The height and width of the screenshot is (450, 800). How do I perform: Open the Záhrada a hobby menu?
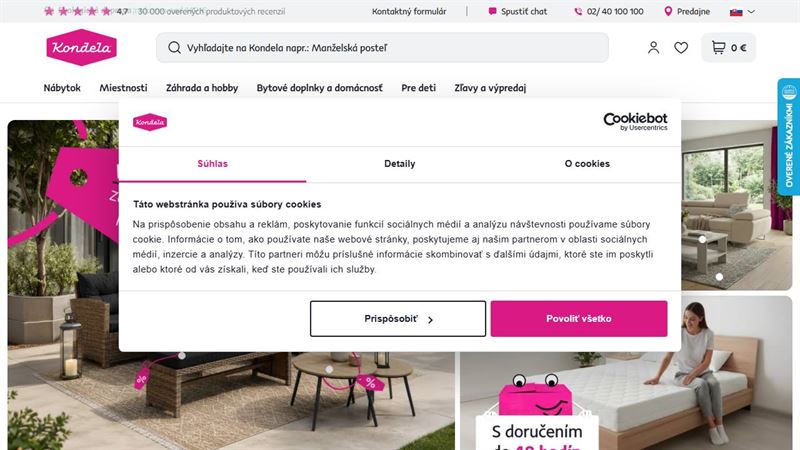click(x=202, y=88)
